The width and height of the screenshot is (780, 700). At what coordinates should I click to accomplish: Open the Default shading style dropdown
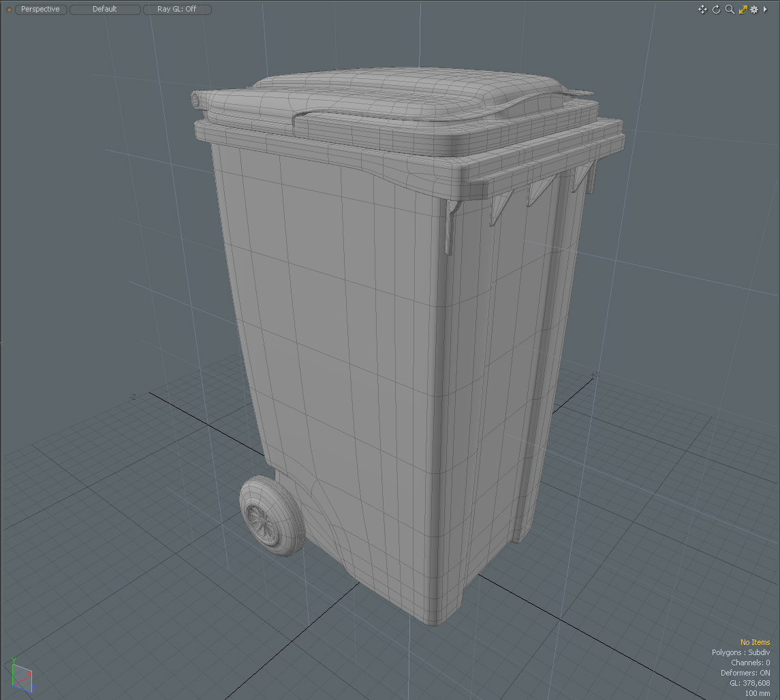click(104, 9)
